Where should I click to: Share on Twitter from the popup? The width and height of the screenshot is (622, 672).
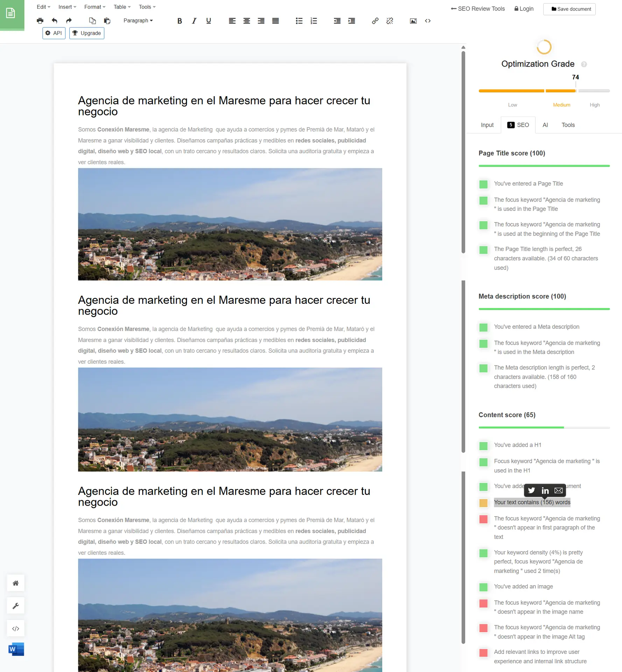tap(531, 490)
